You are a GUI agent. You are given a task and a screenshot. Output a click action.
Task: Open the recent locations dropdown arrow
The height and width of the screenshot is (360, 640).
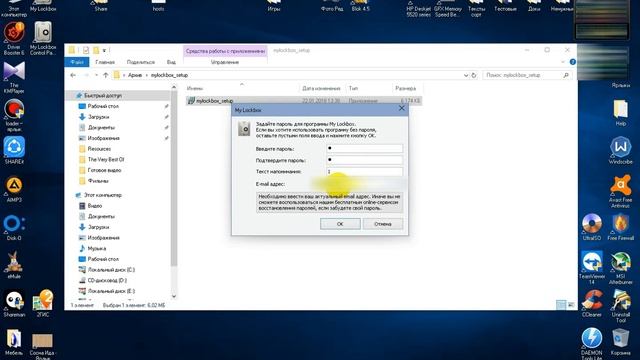[x=96, y=75]
